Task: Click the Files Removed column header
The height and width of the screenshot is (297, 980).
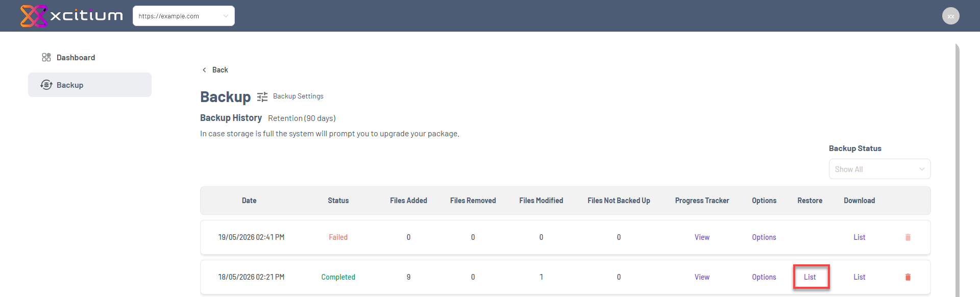Action: 473,201
